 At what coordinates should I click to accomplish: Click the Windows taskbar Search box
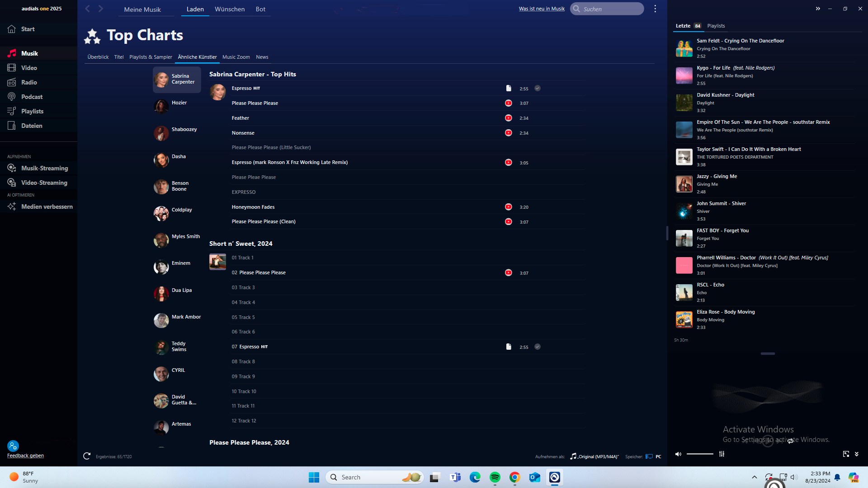pyautogui.click(x=374, y=477)
